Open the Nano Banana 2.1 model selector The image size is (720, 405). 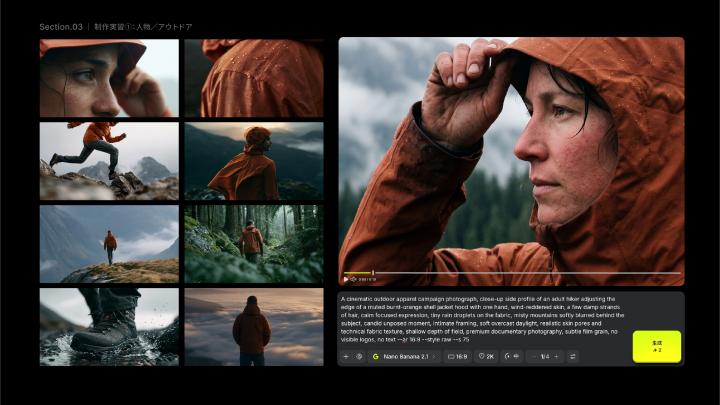[x=404, y=356]
